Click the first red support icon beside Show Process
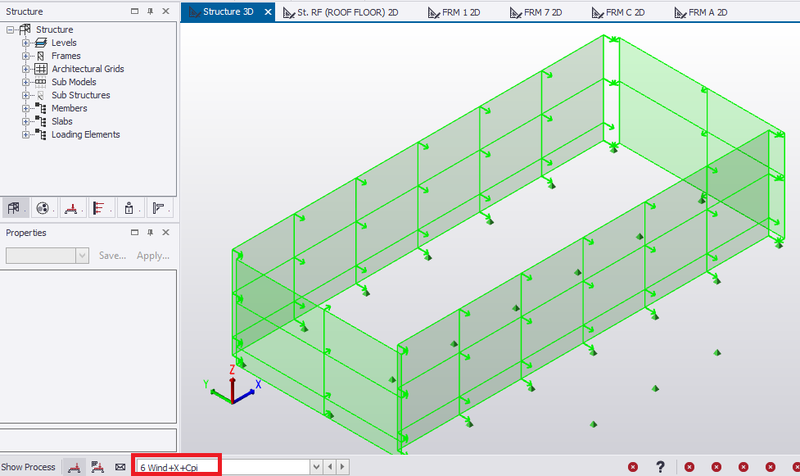This screenshot has height=476, width=800. [x=74, y=467]
